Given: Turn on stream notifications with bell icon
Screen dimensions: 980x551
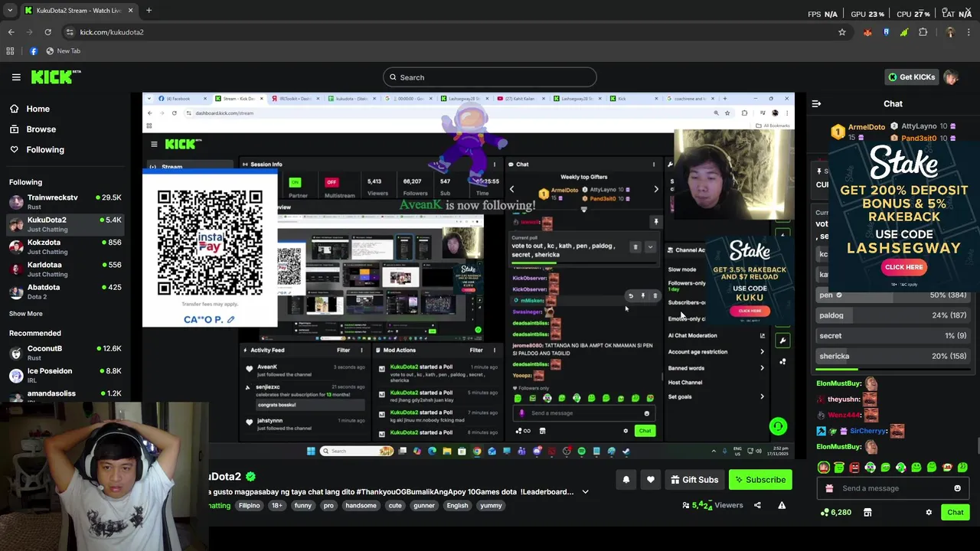Looking at the screenshot, I should point(626,480).
